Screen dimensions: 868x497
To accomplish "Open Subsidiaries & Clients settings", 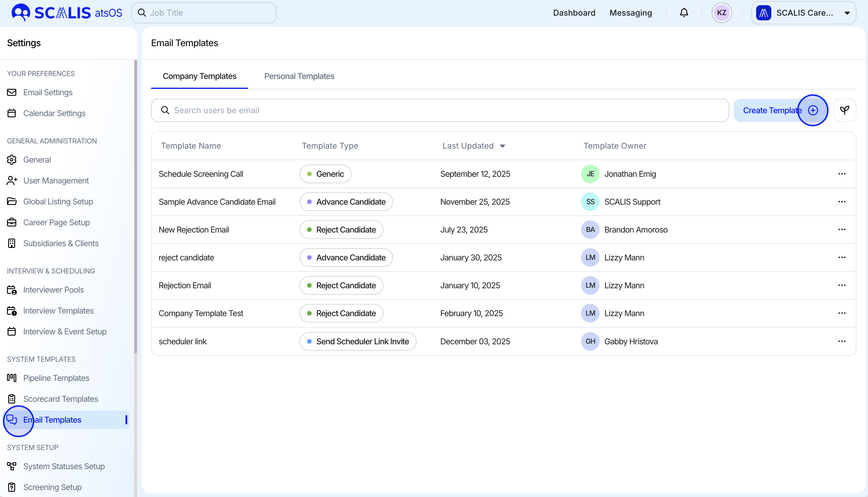I will (61, 243).
